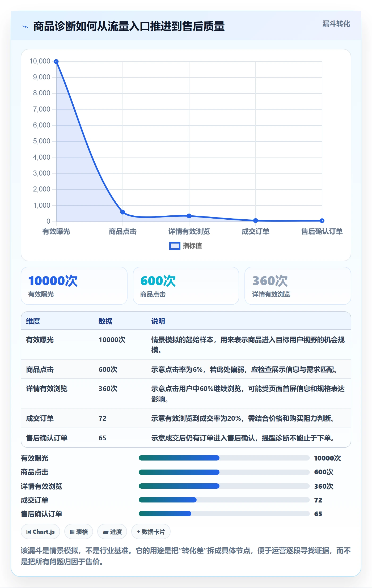This screenshot has width=372, height=588.
Task: Click the 65 value beside the 售后确认订单 progress bar
Action: [x=318, y=514]
